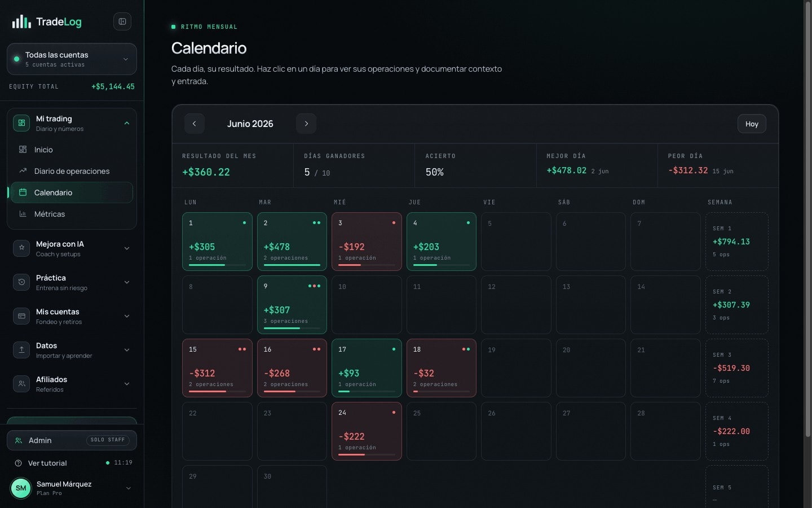Click the +$478.02 mejor día value
Image resolution: width=812 pixels, height=508 pixels.
pos(566,170)
